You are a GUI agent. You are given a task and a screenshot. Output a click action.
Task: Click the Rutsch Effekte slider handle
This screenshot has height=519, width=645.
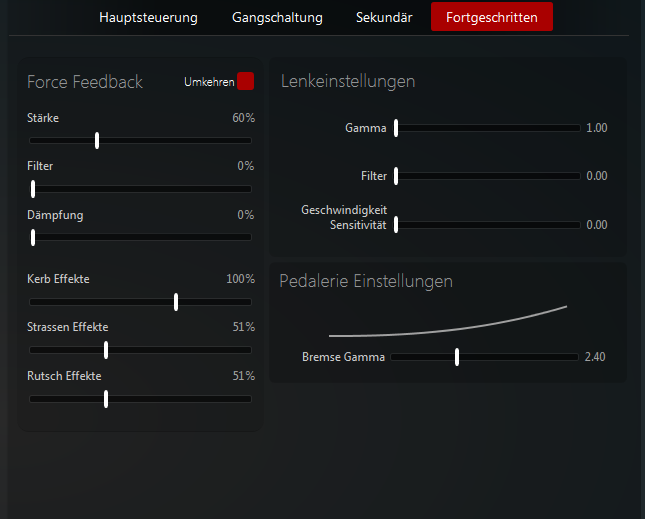click(106, 398)
